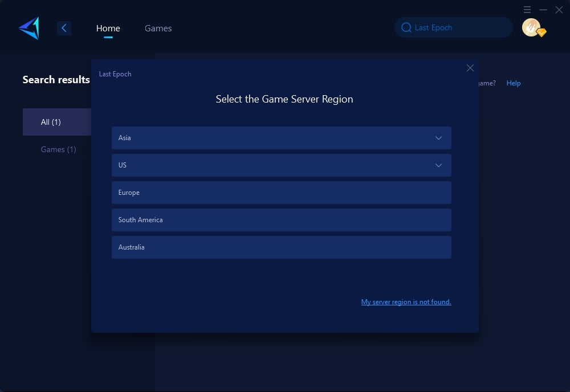
Task: Click the 'Select the Game Server Region' heading
Action: pos(284,99)
